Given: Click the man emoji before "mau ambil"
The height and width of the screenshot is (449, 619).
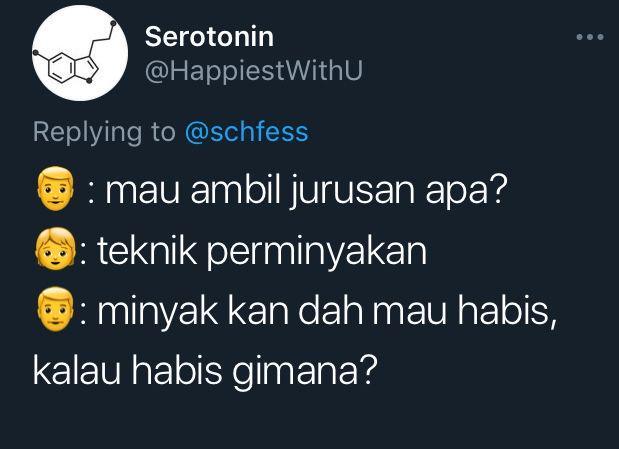Looking at the screenshot, I should (x=56, y=188).
